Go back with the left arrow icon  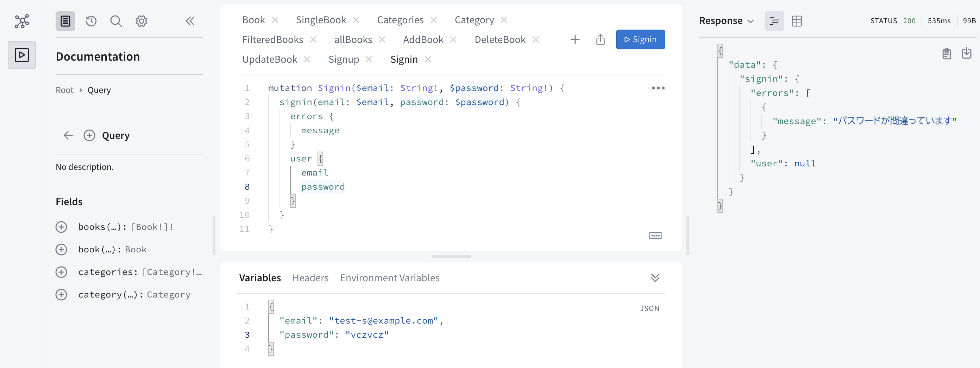point(68,135)
